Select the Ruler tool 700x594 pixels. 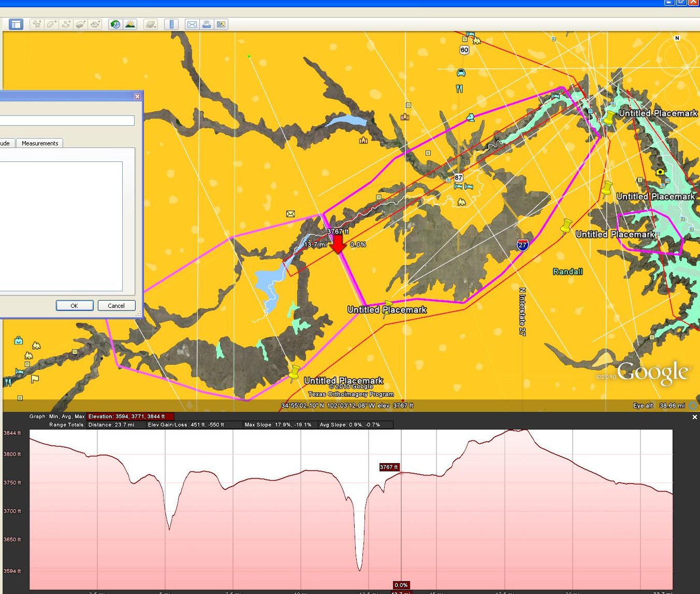coord(171,24)
